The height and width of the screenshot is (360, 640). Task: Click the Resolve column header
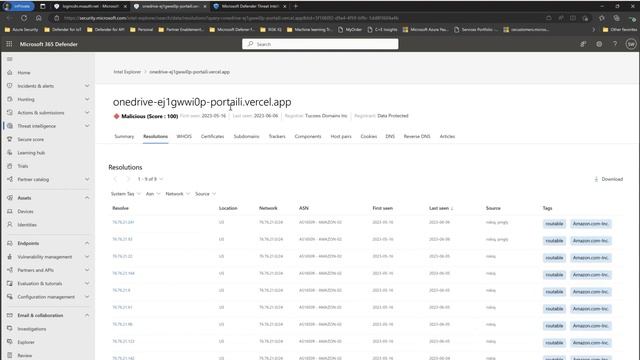pos(120,208)
